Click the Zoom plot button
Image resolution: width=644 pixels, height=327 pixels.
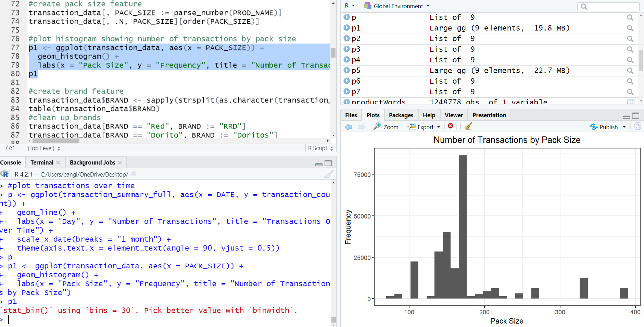[x=386, y=127]
